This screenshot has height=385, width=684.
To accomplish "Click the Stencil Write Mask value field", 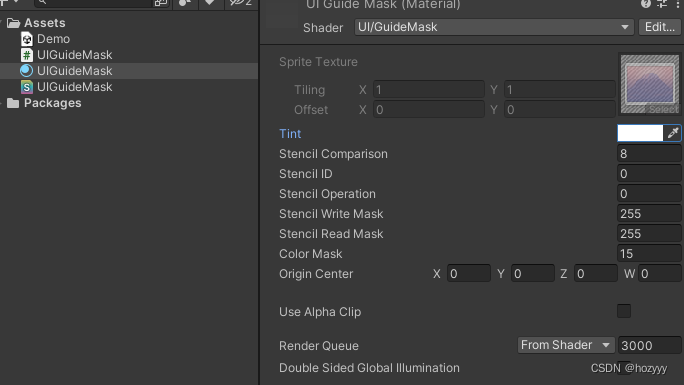I will point(649,214).
